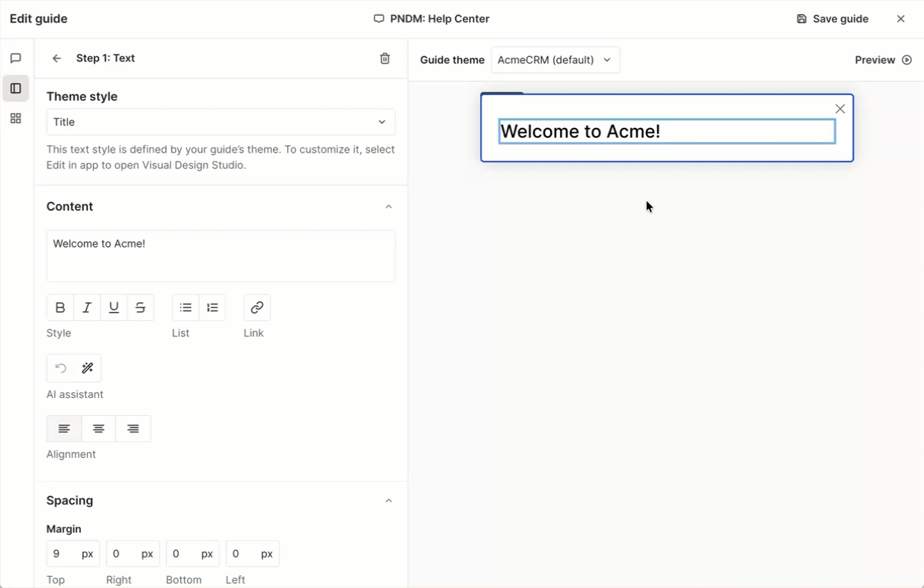924x588 pixels.
Task: Select the Welcome to Acme! title in preview
Action: click(667, 132)
